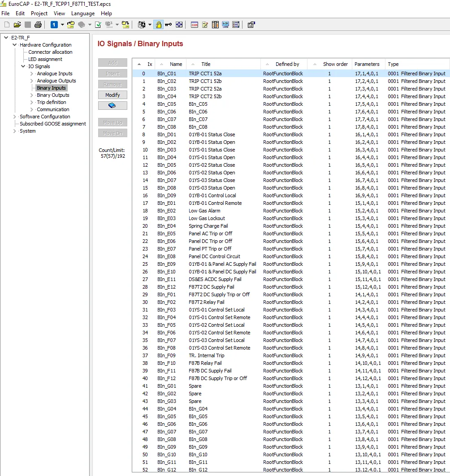Click the disabled Remove button
The height and width of the screenshot is (476, 450).
coord(112,84)
